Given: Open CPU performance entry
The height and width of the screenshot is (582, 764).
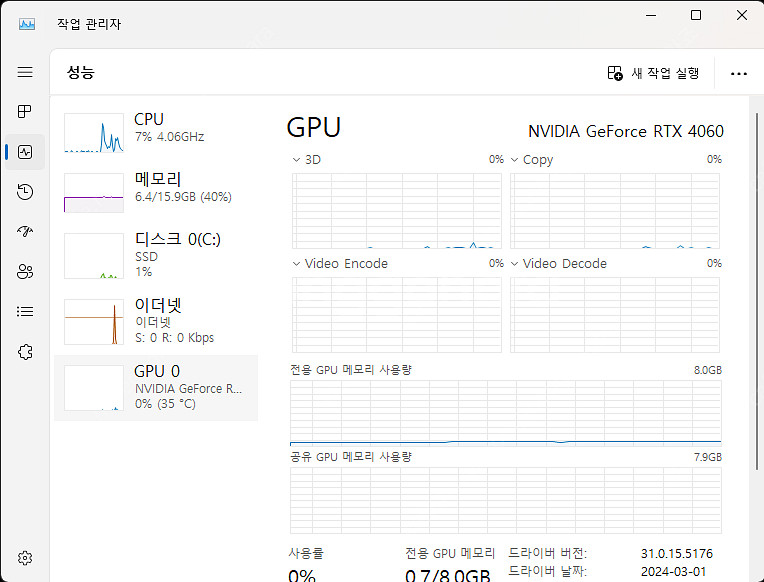Looking at the screenshot, I should pos(156,133).
